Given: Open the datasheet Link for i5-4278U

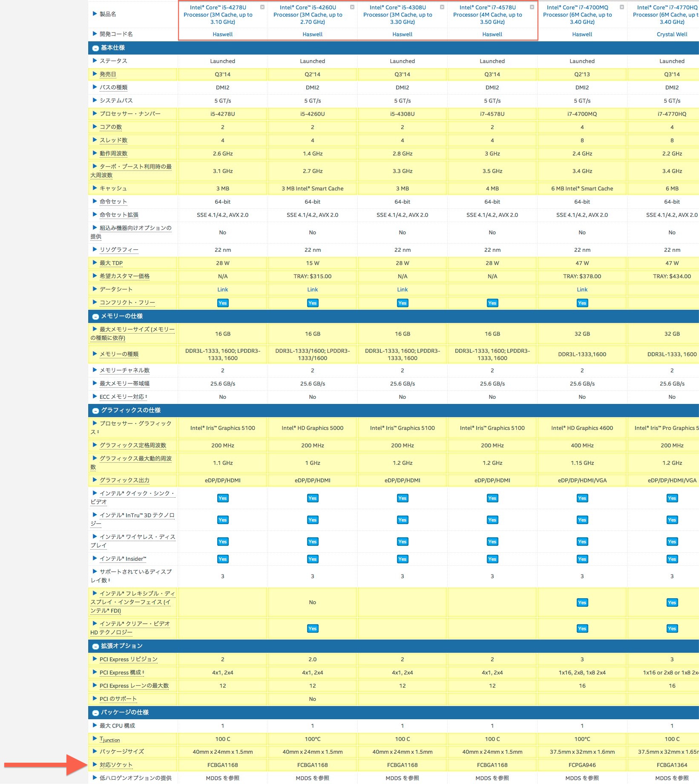Looking at the screenshot, I should point(223,290).
